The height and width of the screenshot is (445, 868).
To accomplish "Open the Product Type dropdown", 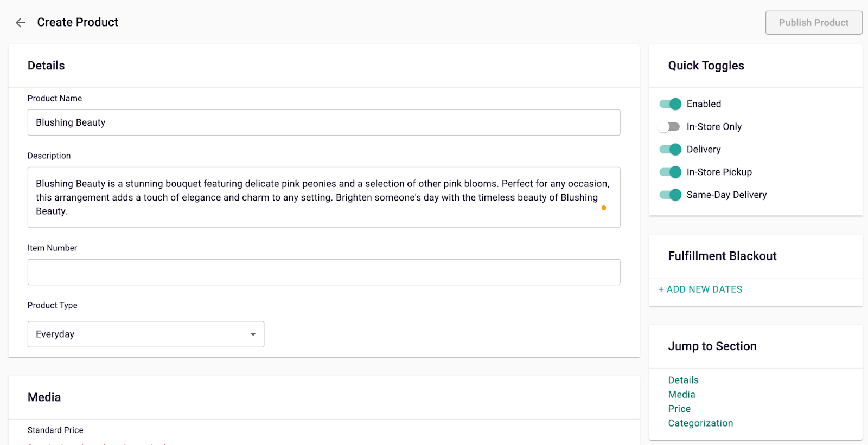I will tap(145, 334).
